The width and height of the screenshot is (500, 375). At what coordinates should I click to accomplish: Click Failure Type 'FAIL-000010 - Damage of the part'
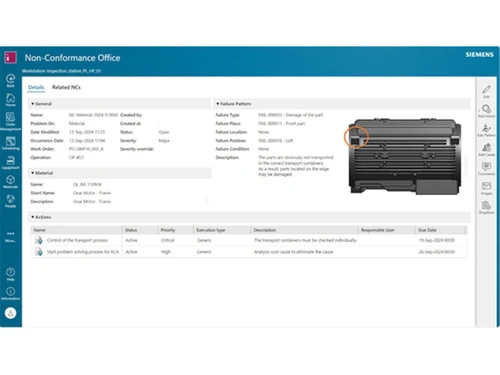tap(290, 115)
